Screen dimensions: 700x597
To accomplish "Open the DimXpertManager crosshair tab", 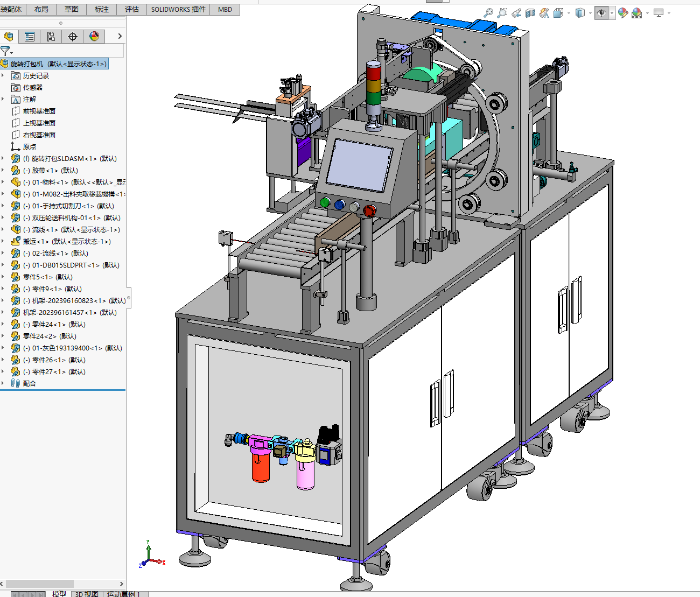I will [x=73, y=37].
